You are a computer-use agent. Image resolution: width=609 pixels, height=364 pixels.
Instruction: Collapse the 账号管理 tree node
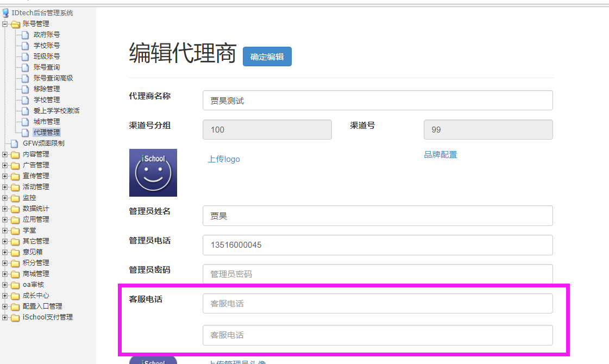[x=5, y=24]
